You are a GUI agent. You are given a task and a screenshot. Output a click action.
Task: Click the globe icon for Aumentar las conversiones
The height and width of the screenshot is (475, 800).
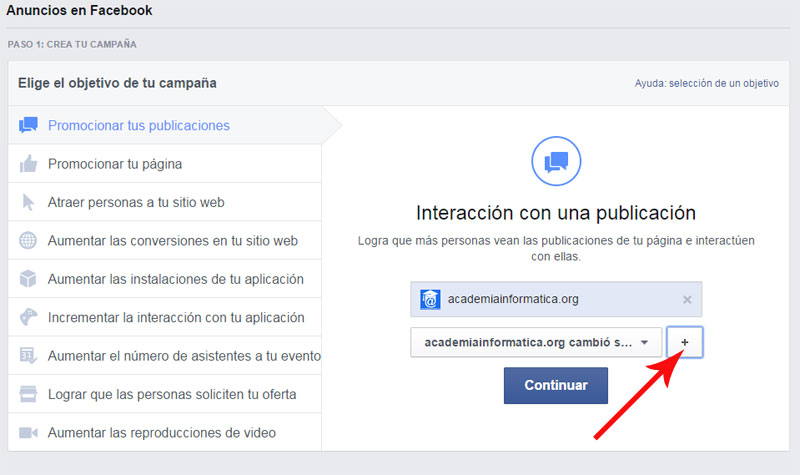pyautogui.click(x=28, y=240)
